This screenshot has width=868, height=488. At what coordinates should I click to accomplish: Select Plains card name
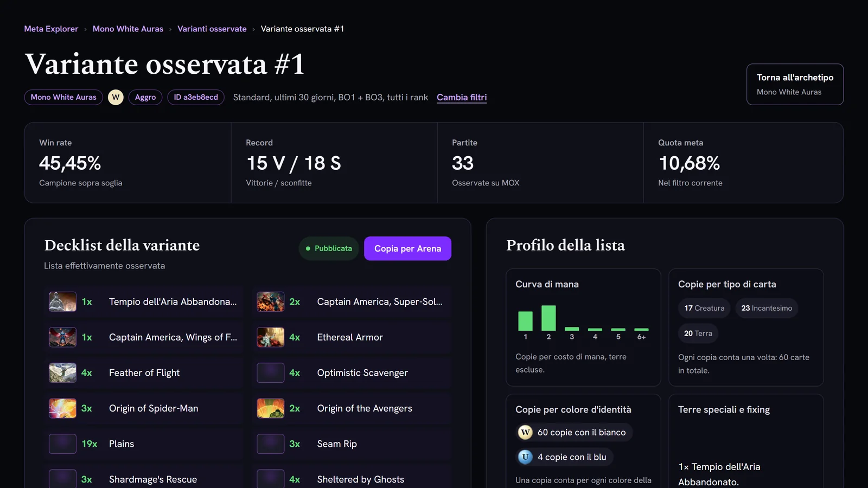(122, 444)
